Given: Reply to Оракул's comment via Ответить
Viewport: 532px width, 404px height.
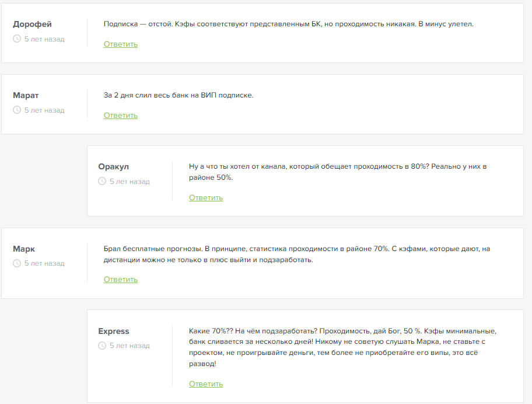Looking at the screenshot, I should click(206, 198).
